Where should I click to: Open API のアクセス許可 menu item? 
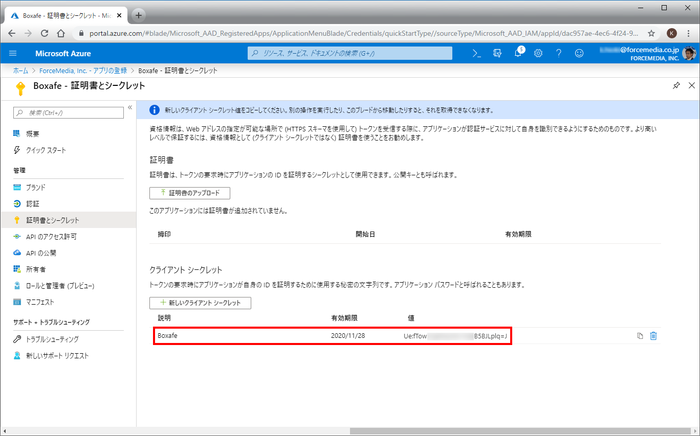(51, 237)
